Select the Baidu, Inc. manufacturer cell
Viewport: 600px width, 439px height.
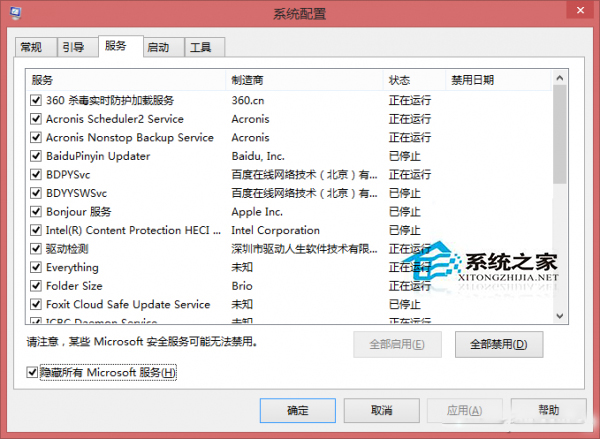point(258,156)
